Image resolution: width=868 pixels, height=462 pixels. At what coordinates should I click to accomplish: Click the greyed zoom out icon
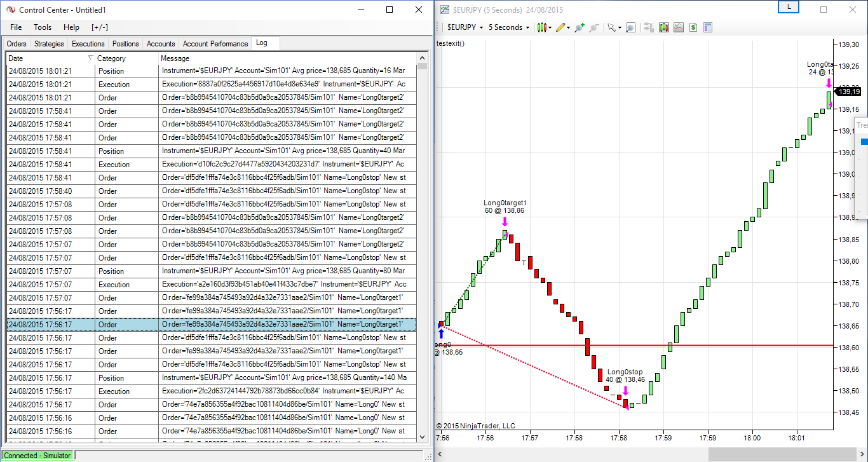pyautogui.click(x=594, y=27)
